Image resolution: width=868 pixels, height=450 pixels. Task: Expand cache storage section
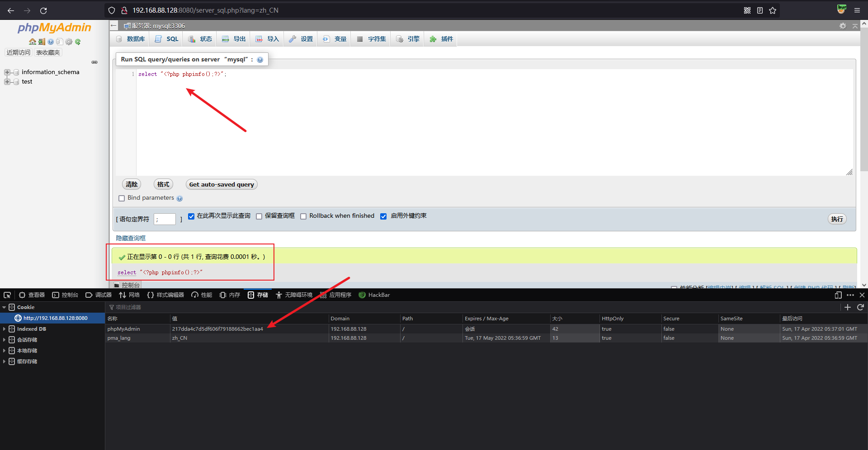[x=4, y=361]
